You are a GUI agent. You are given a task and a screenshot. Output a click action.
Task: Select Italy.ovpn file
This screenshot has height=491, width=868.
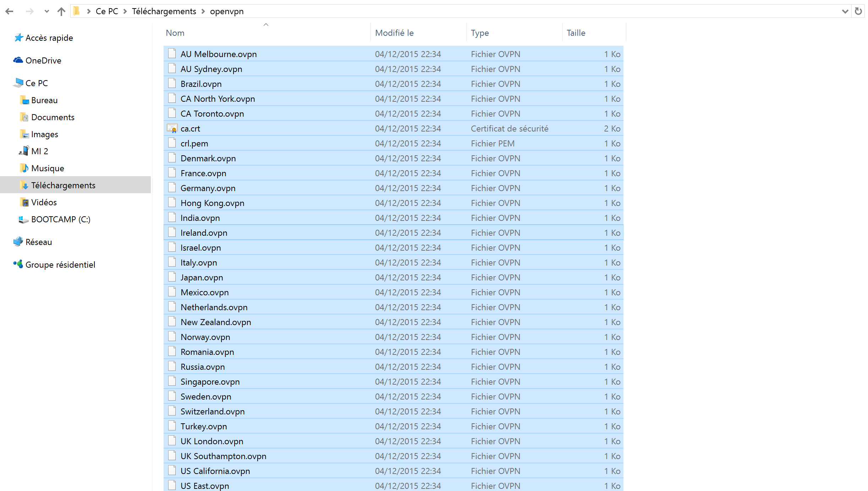point(393,262)
